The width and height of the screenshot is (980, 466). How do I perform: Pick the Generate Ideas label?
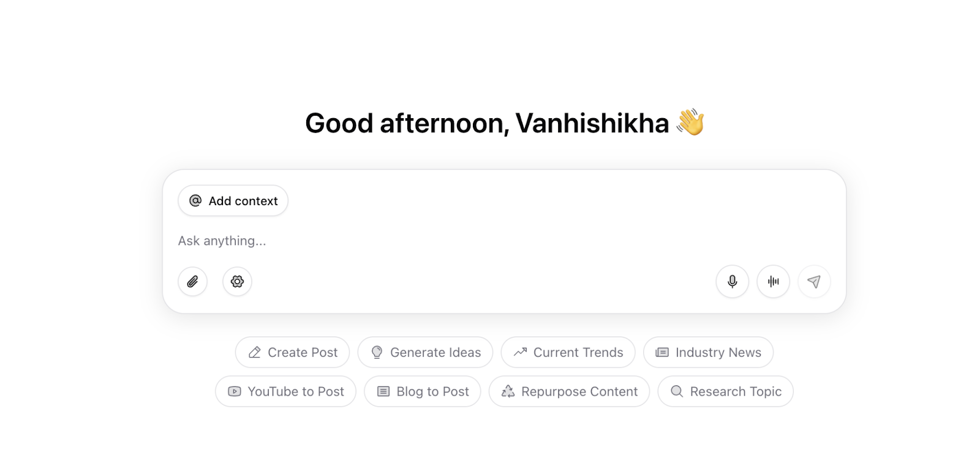point(435,353)
